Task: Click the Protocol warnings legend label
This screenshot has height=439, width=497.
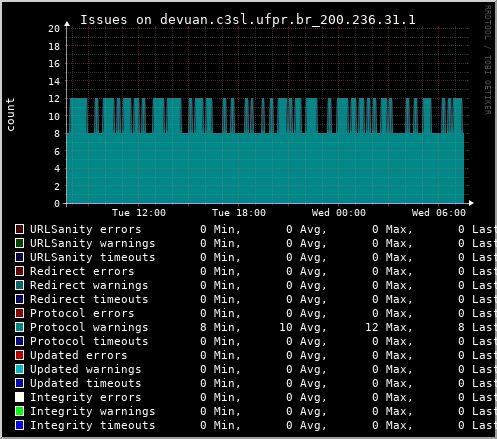Action: pyautogui.click(x=89, y=327)
